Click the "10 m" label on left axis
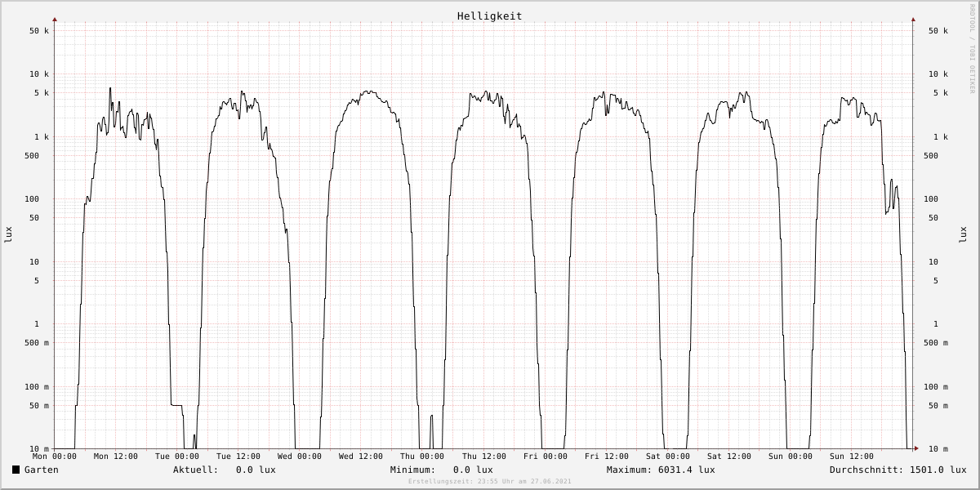980x490 pixels. 39,449
